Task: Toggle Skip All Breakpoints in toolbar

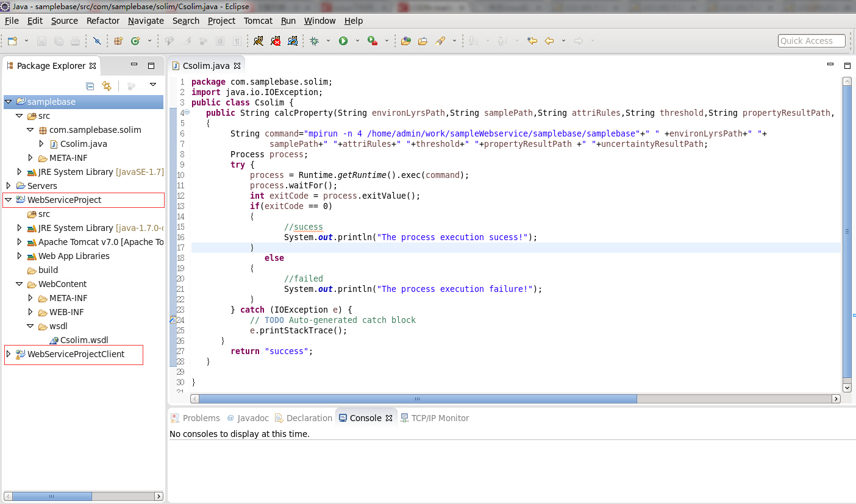Action: 97,41
